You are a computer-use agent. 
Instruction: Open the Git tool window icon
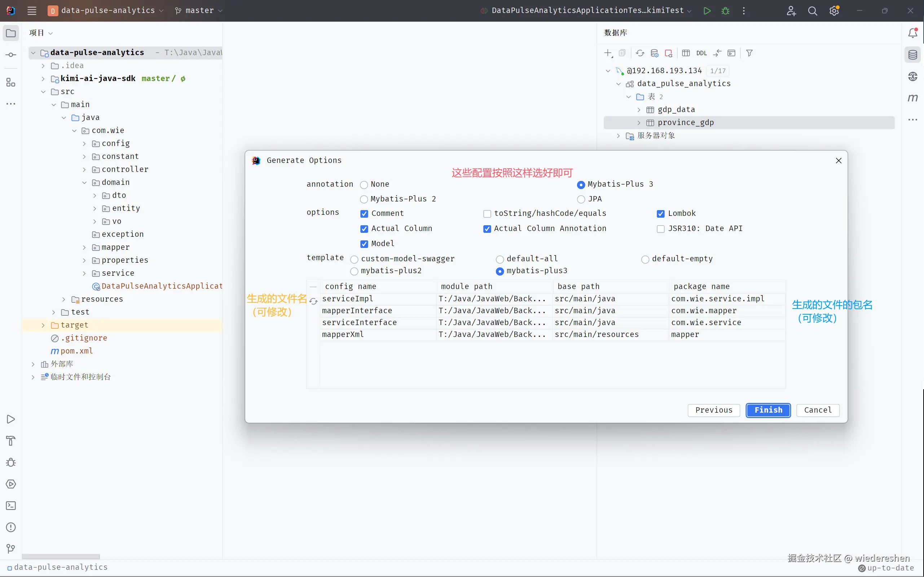pos(11,549)
